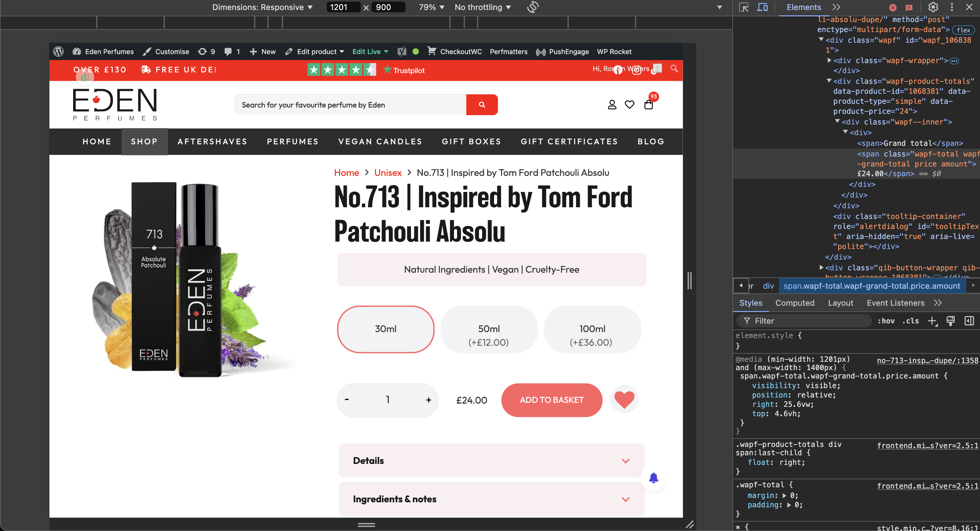The width and height of the screenshot is (980, 531).
Task: Open the Yoast SEO admin bar icon
Action: [402, 51]
